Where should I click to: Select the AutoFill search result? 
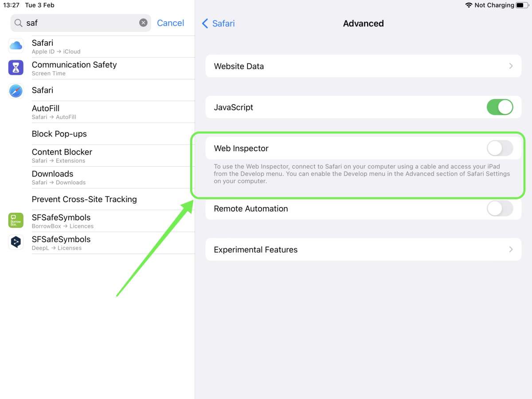pyautogui.click(x=113, y=112)
